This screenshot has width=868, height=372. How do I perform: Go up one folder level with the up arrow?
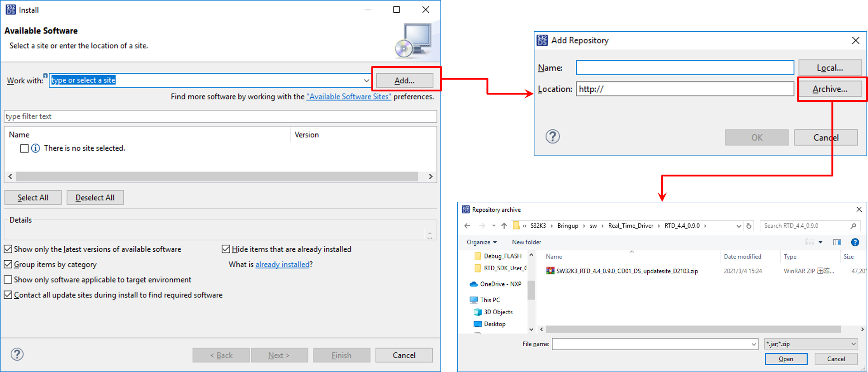tap(504, 226)
